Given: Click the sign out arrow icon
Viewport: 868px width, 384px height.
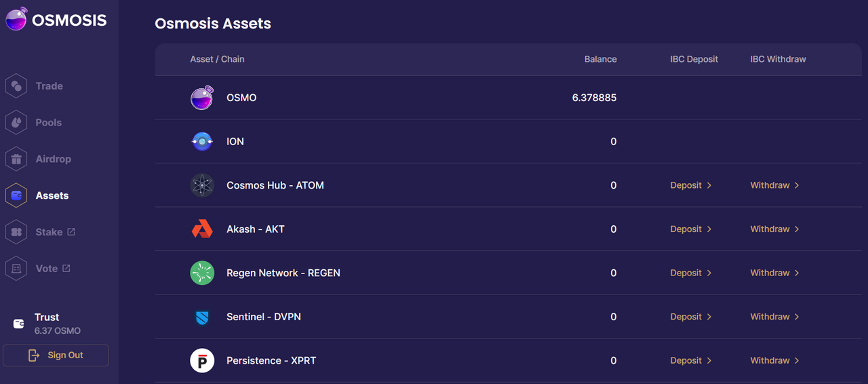Looking at the screenshot, I should tap(34, 356).
